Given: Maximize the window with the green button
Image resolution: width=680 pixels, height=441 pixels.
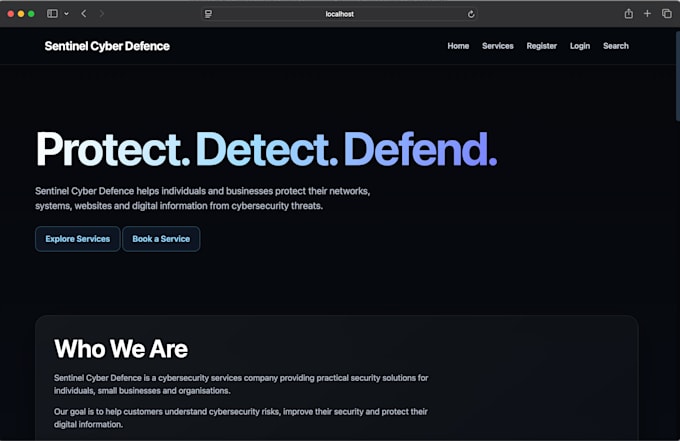Looking at the screenshot, I should tap(31, 14).
